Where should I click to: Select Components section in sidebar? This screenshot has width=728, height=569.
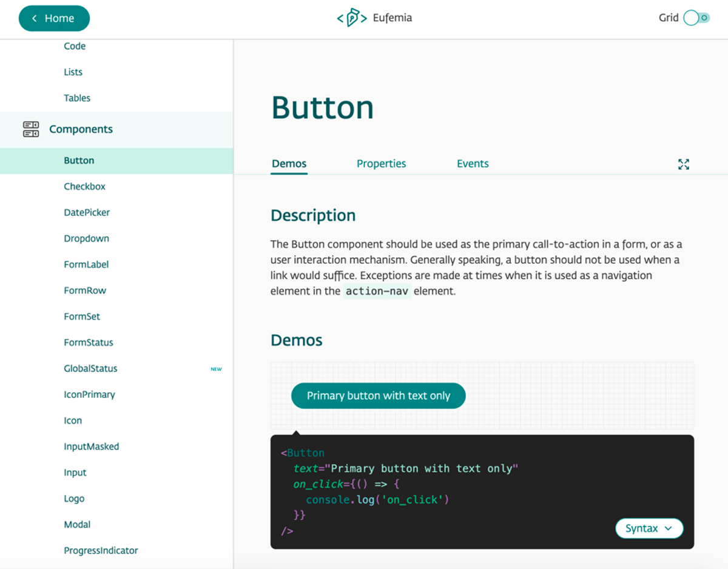click(116, 129)
